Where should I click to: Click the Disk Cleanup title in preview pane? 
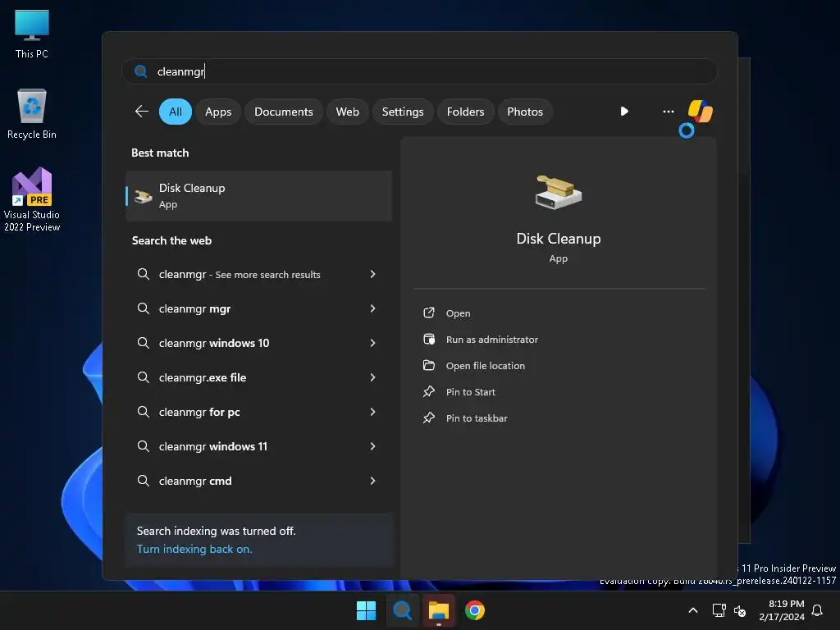pos(558,239)
